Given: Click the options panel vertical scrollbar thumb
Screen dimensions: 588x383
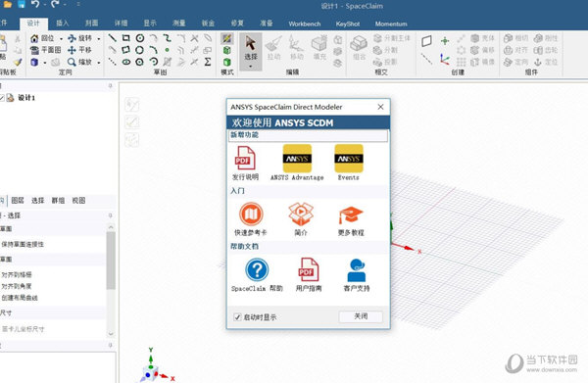Looking at the screenshot, I should pos(111,261).
